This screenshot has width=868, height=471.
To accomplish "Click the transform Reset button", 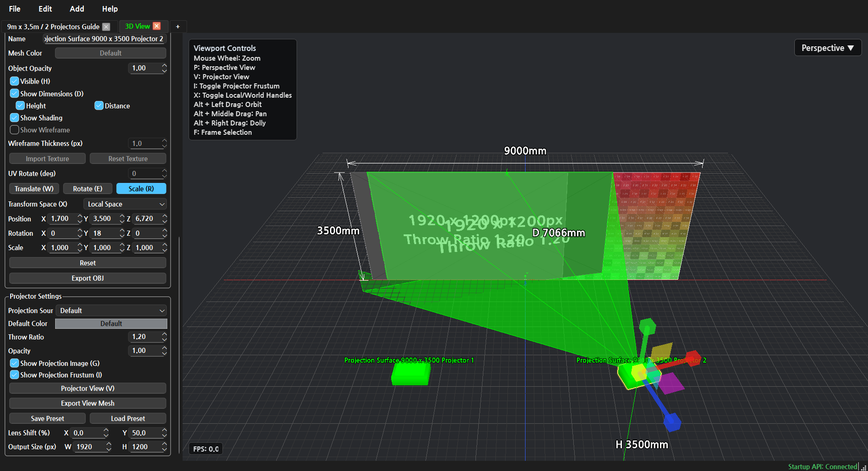I will click(x=88, y=263).
